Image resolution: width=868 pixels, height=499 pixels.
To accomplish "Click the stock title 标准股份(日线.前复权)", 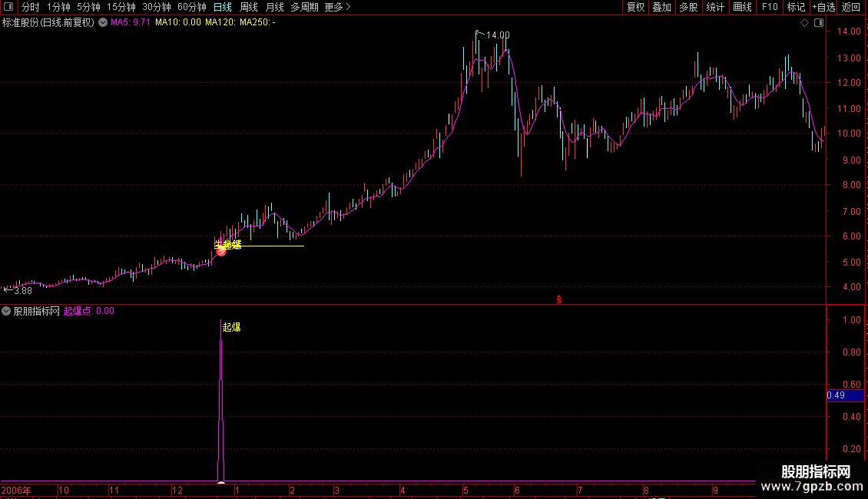I will click(48, 23).
